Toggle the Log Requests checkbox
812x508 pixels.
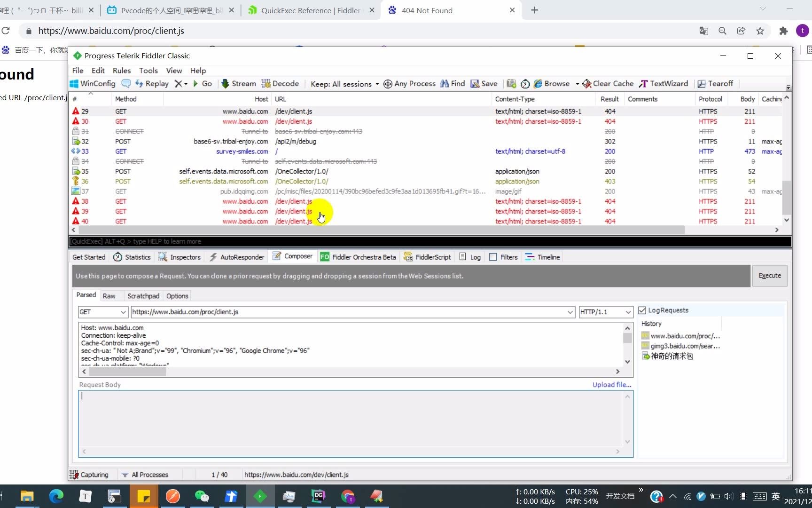click(642, 310)
